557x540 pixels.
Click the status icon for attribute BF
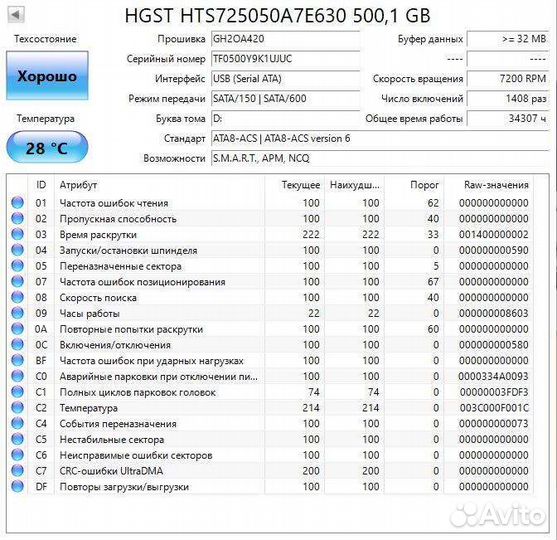tap(17, 360)
